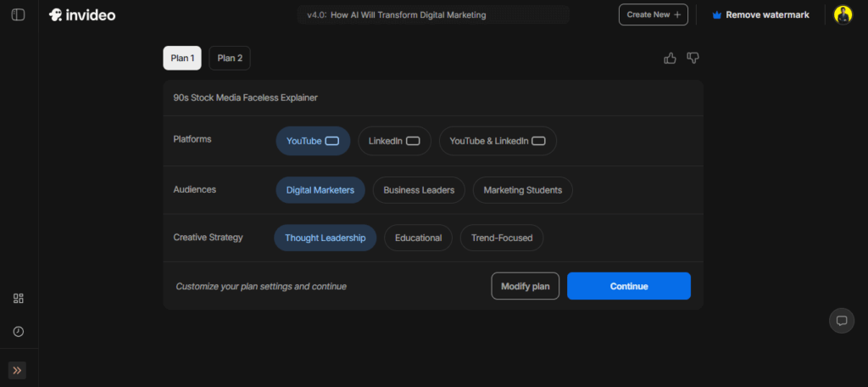Click the Modify plan button

click(x=525, y=286)
